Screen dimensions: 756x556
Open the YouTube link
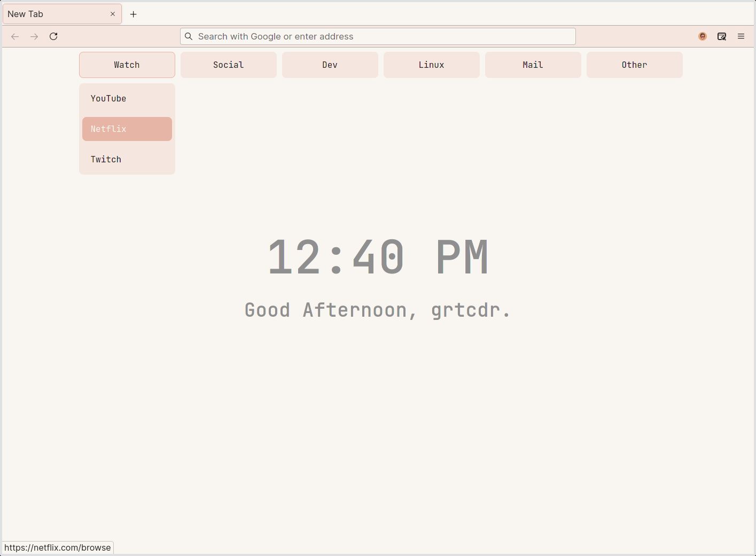coord(127,98)
